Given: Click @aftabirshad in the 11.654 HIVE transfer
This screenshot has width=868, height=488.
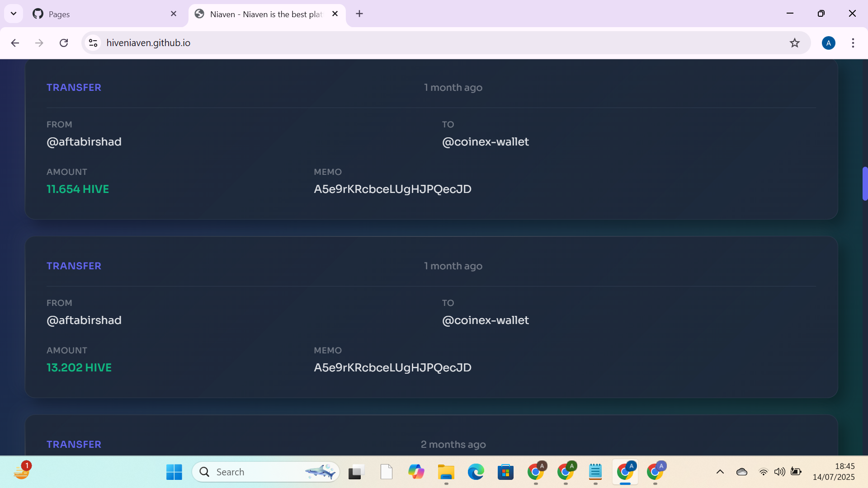Looking at the screenshot, I should click(84, 142).
